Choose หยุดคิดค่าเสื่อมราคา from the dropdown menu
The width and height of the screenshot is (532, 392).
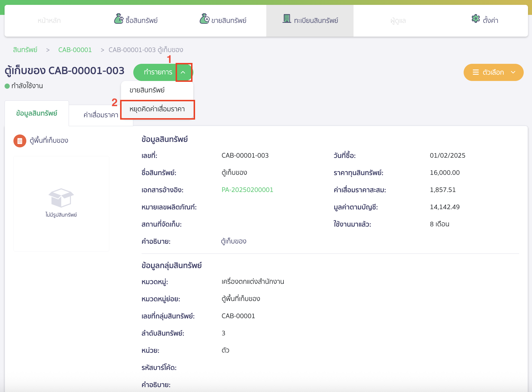coord(157,109)
